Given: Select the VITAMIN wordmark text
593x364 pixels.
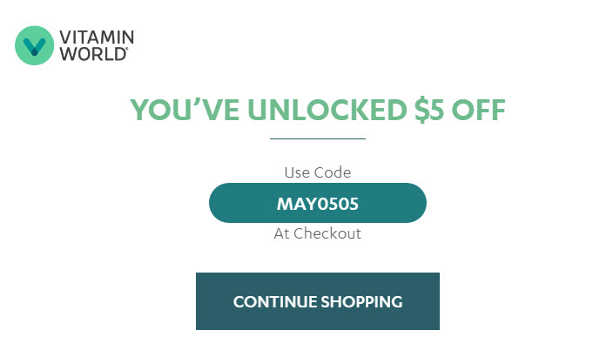Looking at the screenshot, I should (x=97, y=37).
